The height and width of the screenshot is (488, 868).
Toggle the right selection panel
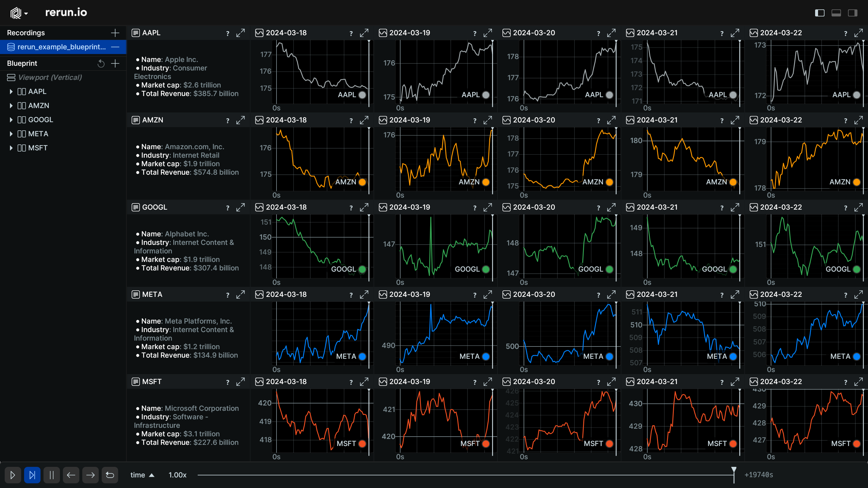click(x=852, y=13)
